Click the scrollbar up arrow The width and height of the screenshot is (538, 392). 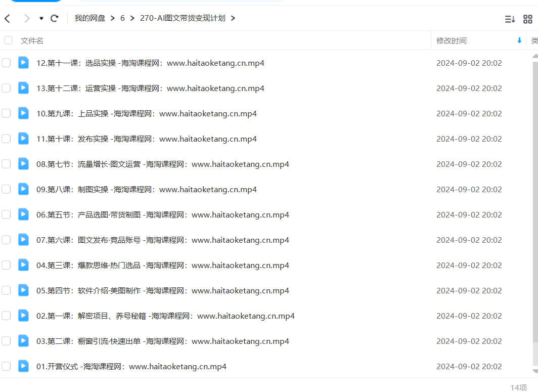coord(535,56)
